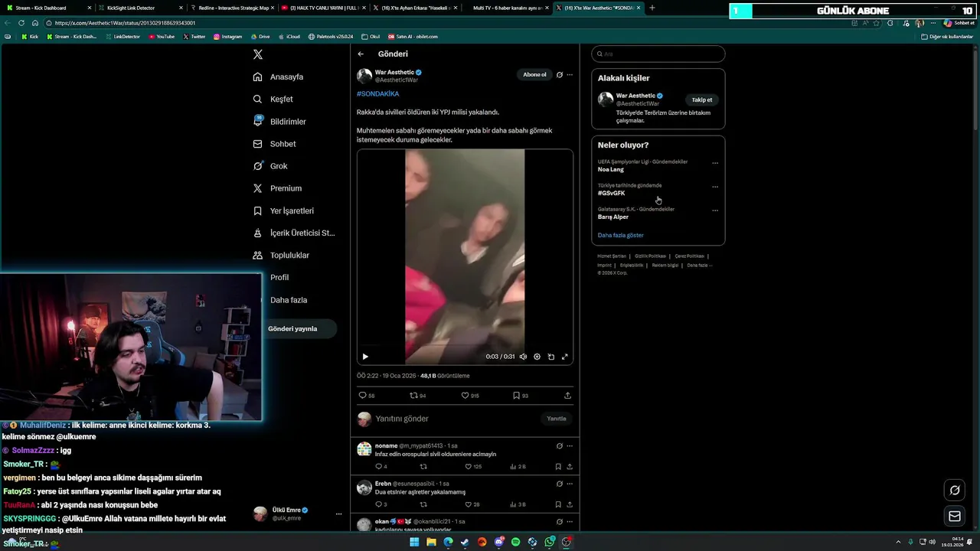Open Windows Start menu
Viewport: 980px width, 551px height.
(414, 542)
